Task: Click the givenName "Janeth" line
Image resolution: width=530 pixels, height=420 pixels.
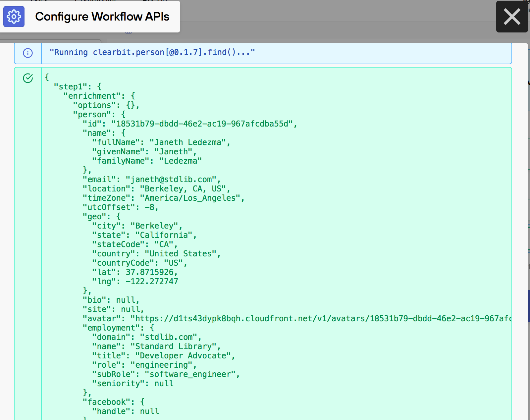Action: [144, 152]
